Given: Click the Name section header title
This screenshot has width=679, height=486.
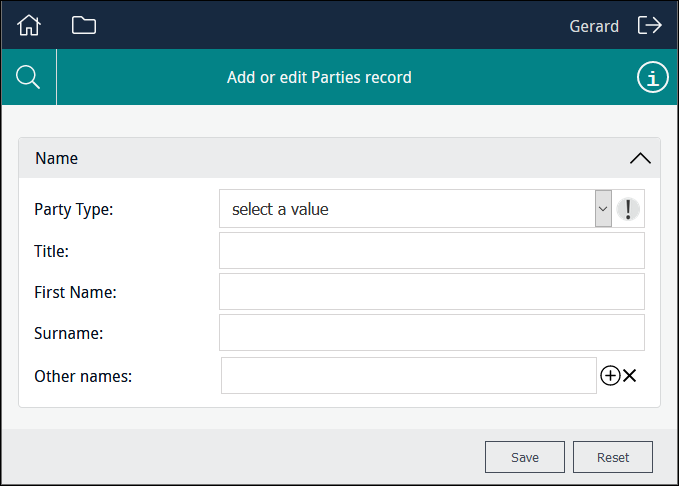Looking at the screenshot, I should coord(57,158).
